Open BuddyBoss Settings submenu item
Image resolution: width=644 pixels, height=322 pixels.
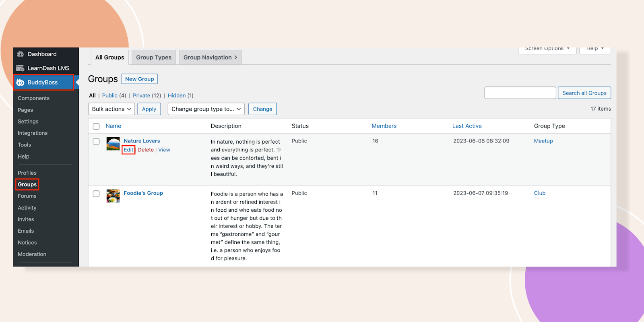pyautogui.click(x=28, y=122)
